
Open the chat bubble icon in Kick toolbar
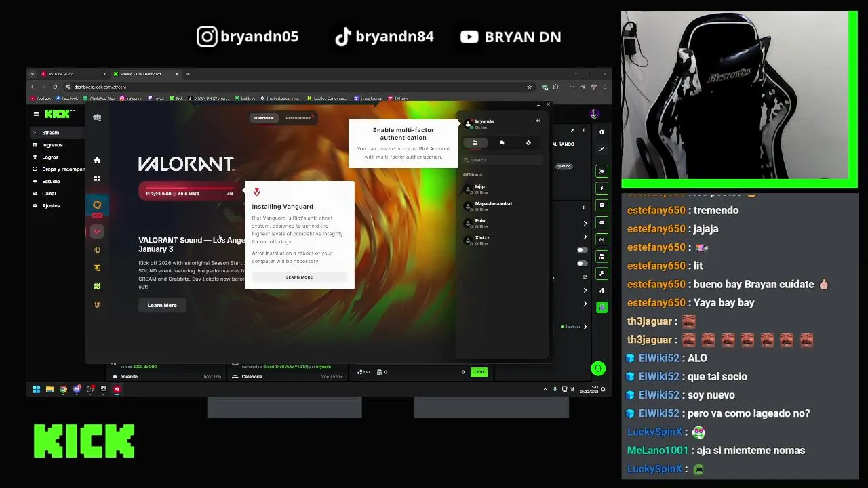[x=601, y=222]
